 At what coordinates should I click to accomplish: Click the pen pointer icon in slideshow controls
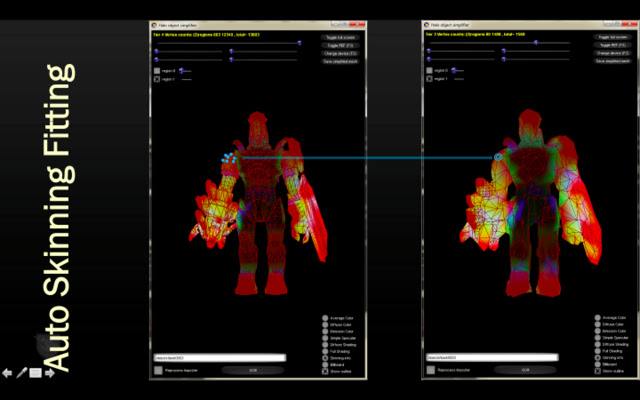point(21,373)
